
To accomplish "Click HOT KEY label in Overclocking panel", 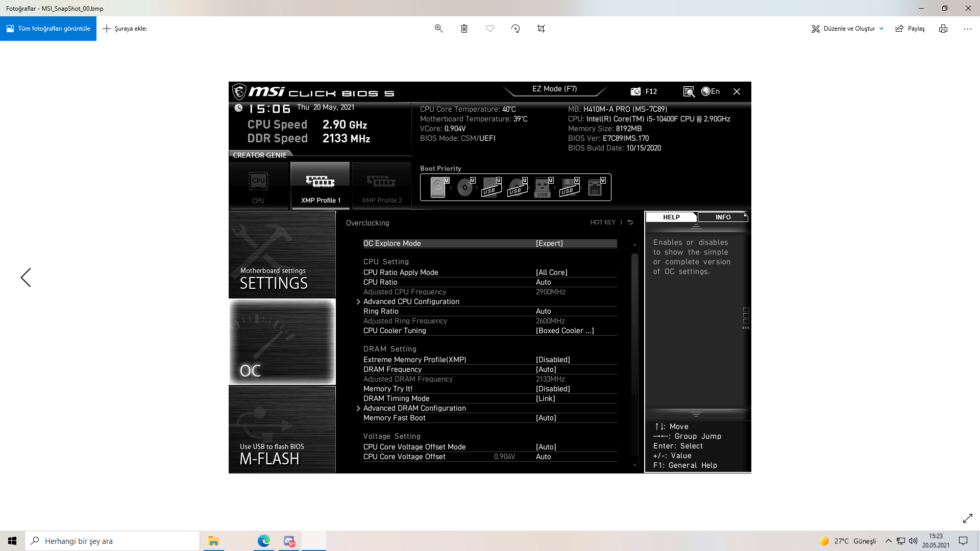I will pyautogui.click(x=603, y=222).
